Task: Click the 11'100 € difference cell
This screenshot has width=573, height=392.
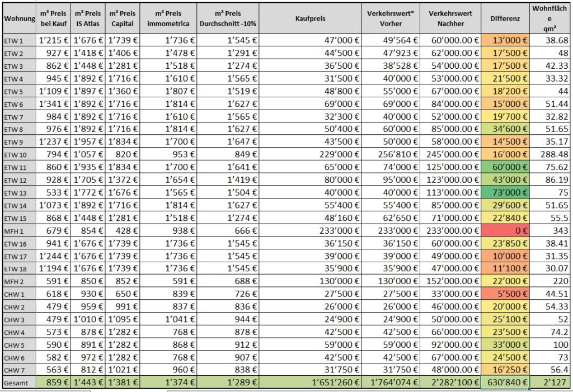Action: point(505,268)
